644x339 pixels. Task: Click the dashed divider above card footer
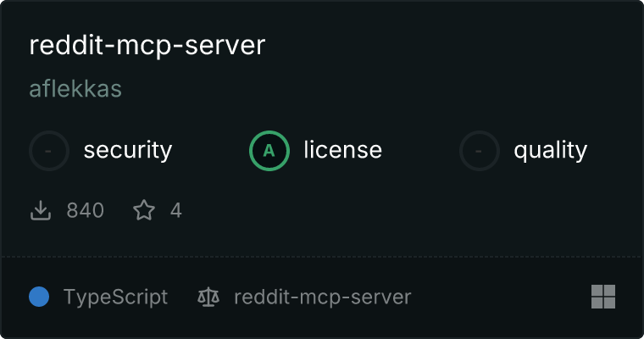point(322,257)
